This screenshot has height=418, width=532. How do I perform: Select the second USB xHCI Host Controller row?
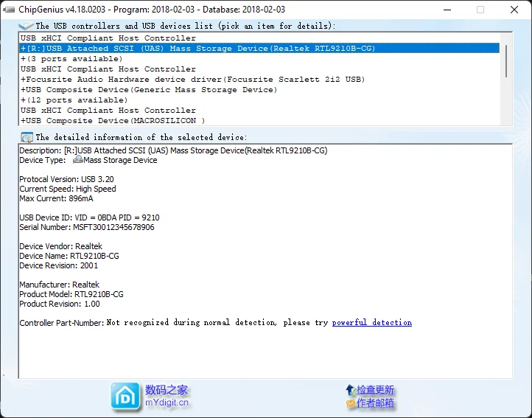pyautogui.click(x=259, y=69)
